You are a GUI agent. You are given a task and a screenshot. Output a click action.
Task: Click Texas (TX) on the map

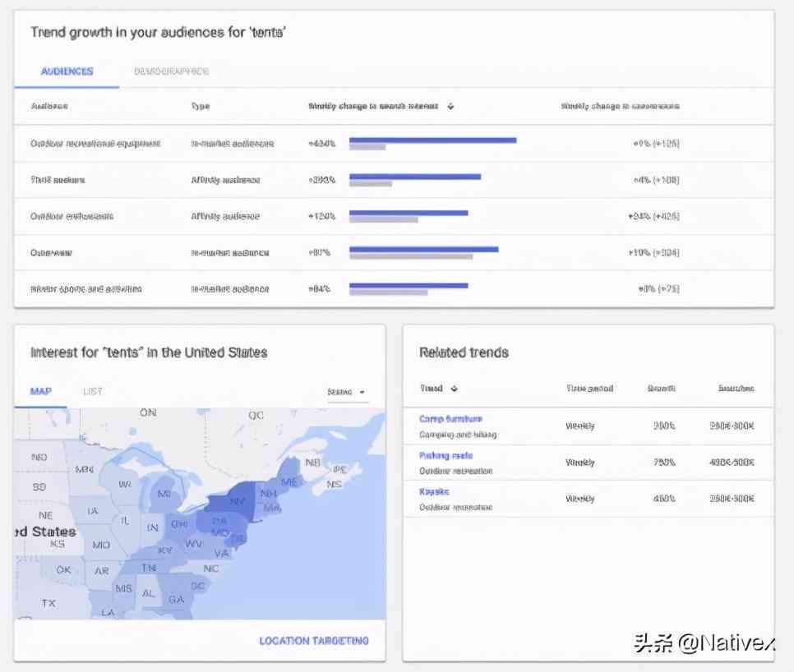point(48,603)
